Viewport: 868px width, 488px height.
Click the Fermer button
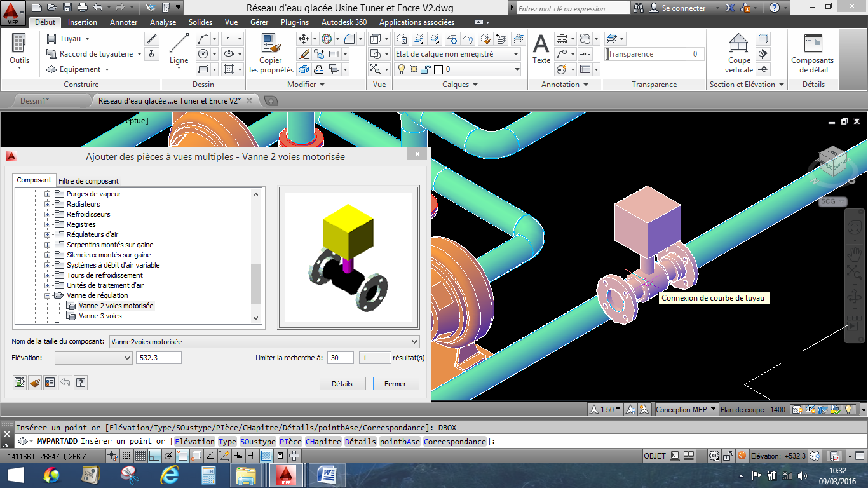coord(395,384)
